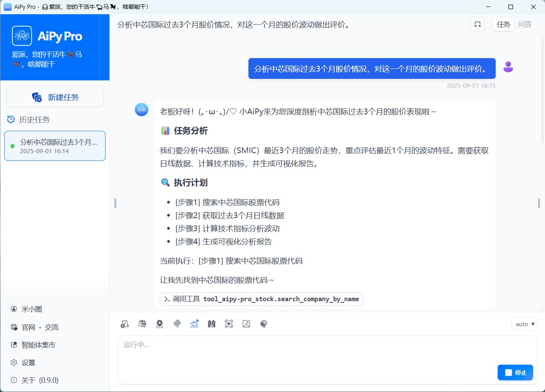Click the fullscreen toggle button in header
545x392 pixels.
coord(478,24)
